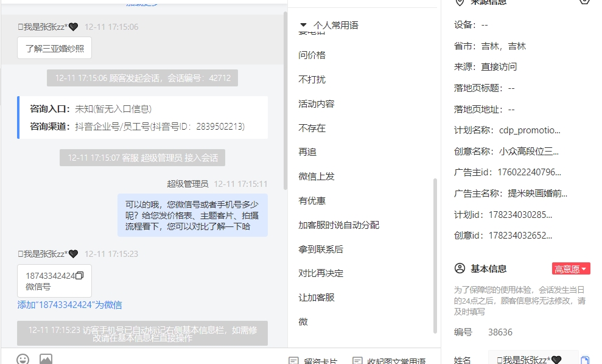Screen dimensions: 602x364
Task: Click the 计划id 178234030285... value
Action: (520, 215)
